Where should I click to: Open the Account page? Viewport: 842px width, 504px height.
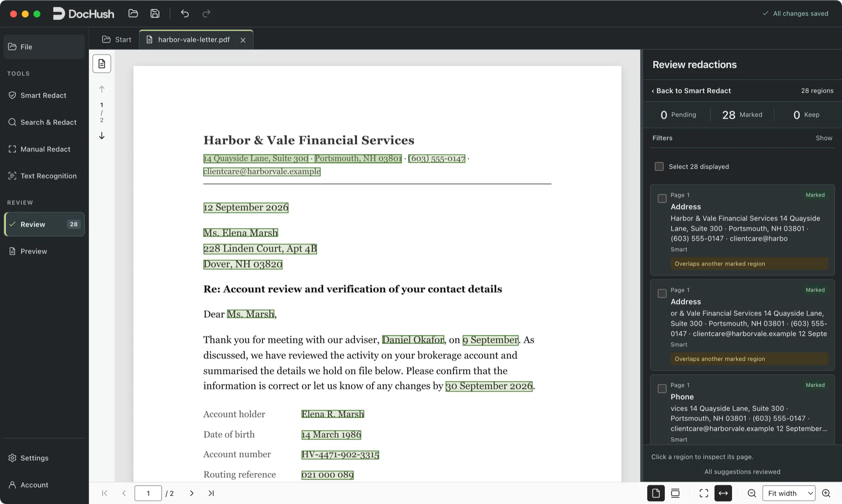tap(44, 485)
